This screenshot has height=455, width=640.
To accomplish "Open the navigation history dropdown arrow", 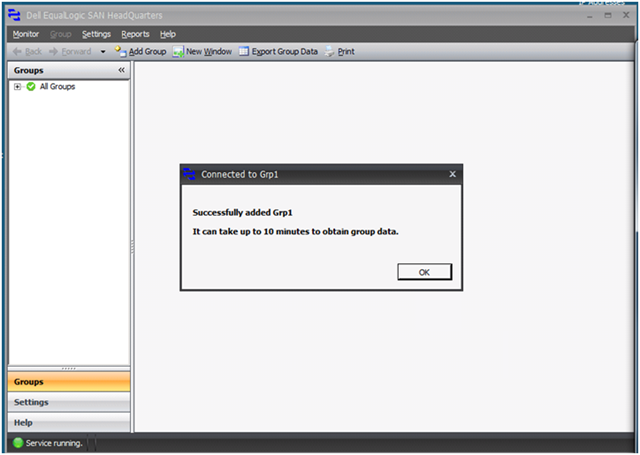I will pyautogui.click(x=103, y=51).
